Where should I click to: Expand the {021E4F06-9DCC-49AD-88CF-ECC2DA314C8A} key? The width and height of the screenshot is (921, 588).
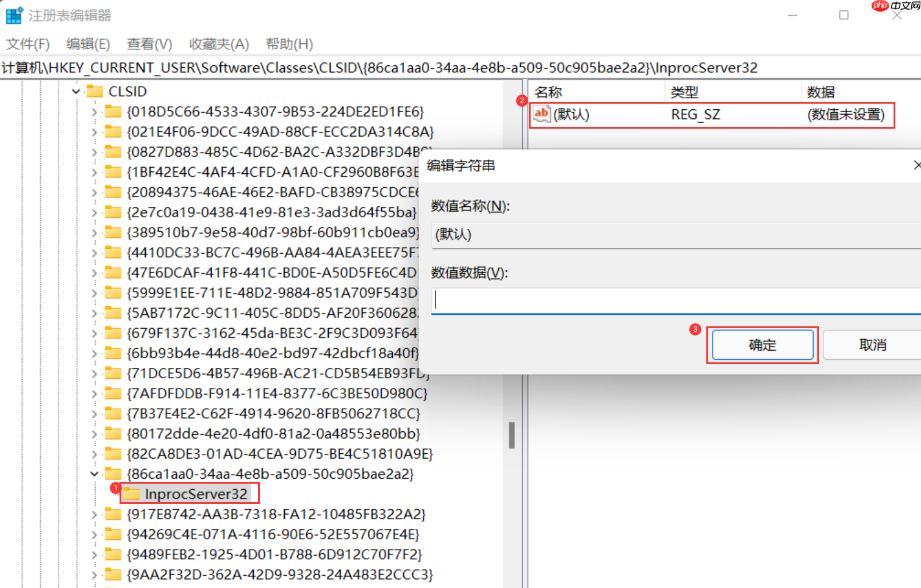click(x=94, y=131)
